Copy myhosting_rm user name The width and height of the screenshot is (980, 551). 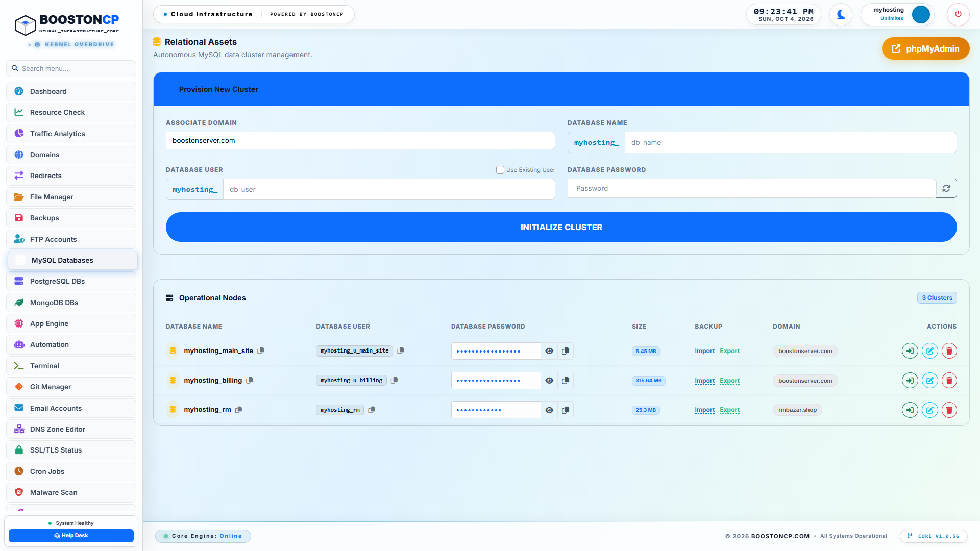click(x=372, y=410)
